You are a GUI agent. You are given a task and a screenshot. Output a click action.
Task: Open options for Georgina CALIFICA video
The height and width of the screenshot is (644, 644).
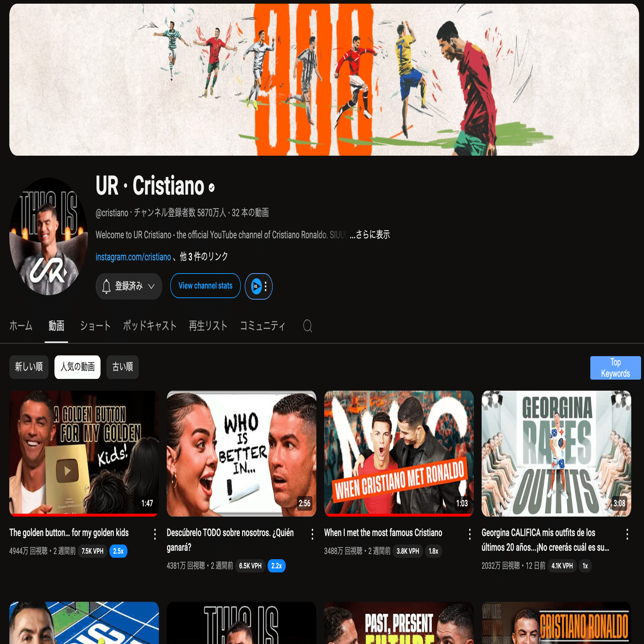tap(627, 534)
